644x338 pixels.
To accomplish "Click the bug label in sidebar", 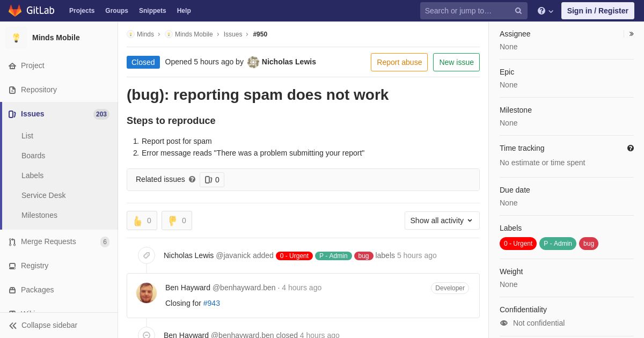I will point(589,244).
